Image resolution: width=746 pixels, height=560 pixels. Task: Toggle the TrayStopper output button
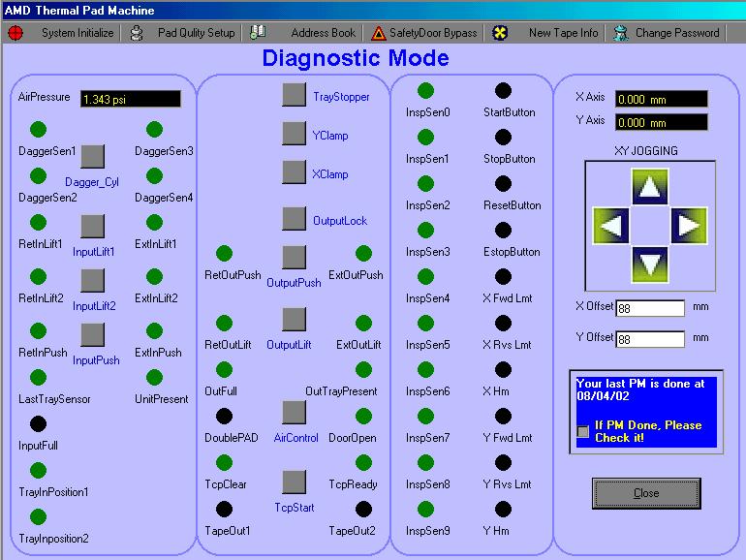tap(294, 95)
